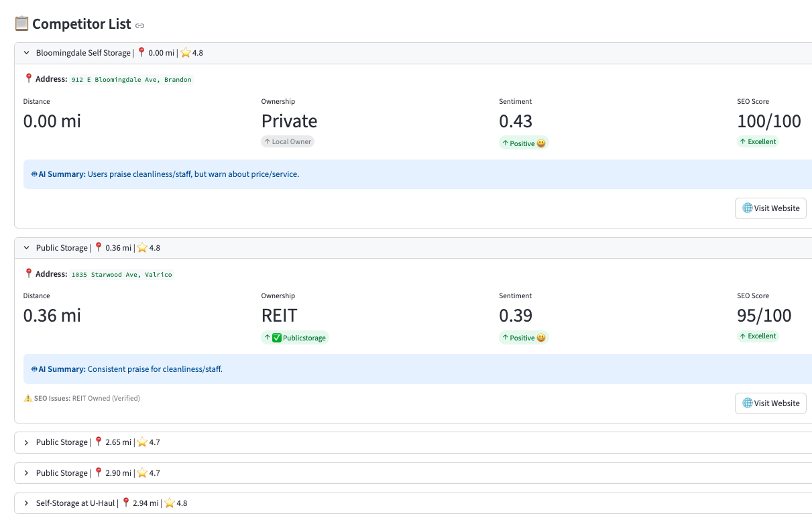
Task: Expand the Self-Storage at U-Haul entry
Action: coord(26,503)
